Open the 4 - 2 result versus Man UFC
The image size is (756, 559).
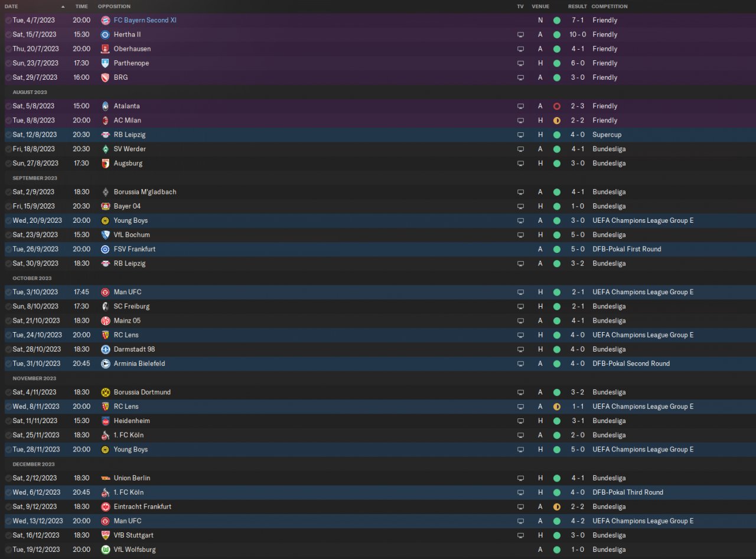coord(578,521)
